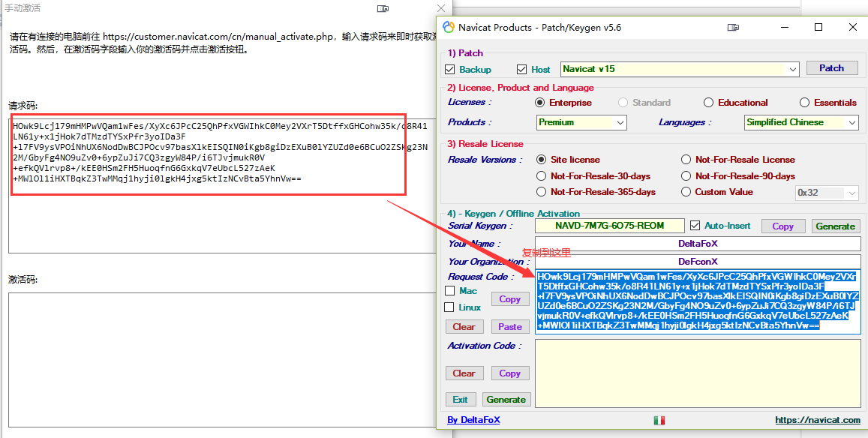
Task: Click the Italian flag icon at bottom
Action: click(x=659, y=420)
